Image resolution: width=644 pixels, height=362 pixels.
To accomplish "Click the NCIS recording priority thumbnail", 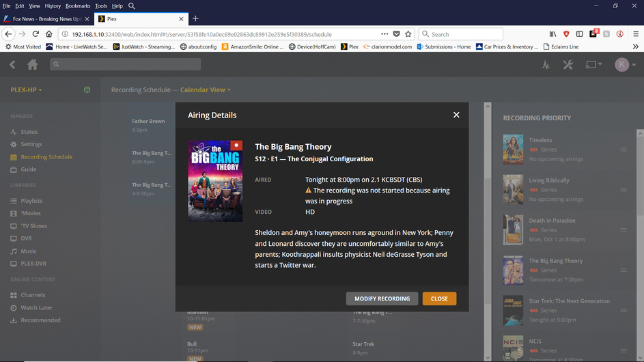I will coord(513,348).
